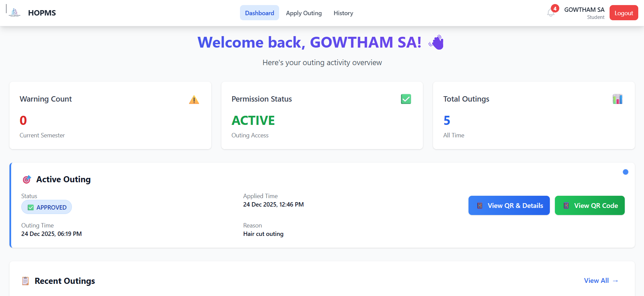This screenshot has height=296, width=644.
Task: Click the Total Outings card title
Action: point(466,99)
